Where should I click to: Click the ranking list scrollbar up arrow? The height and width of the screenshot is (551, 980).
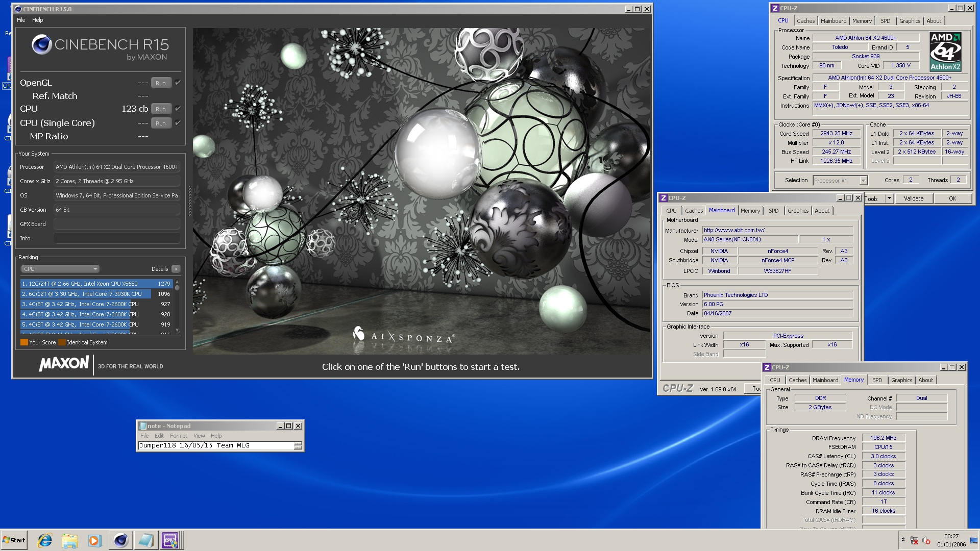pos(177,282)
